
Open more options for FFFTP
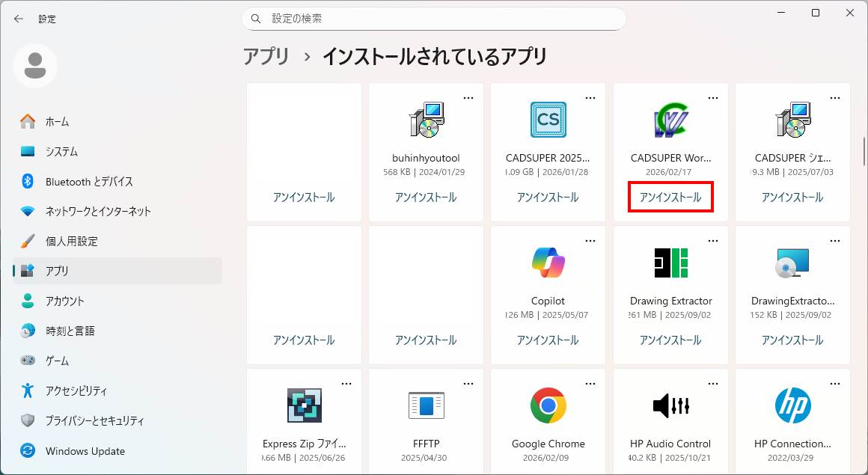(x=468, y=384)
